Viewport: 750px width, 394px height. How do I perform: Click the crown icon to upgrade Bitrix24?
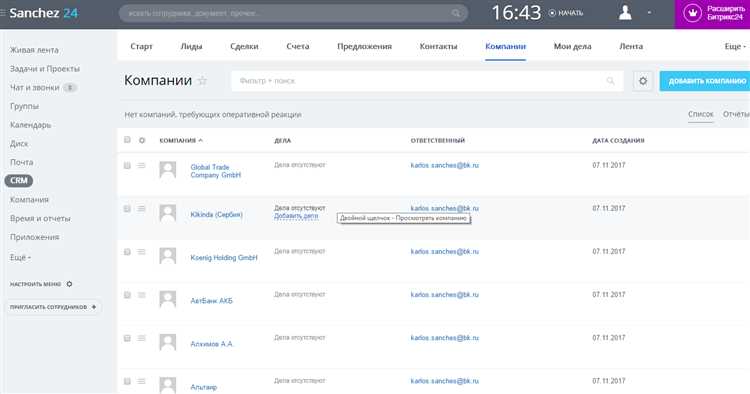pos(692,13)
